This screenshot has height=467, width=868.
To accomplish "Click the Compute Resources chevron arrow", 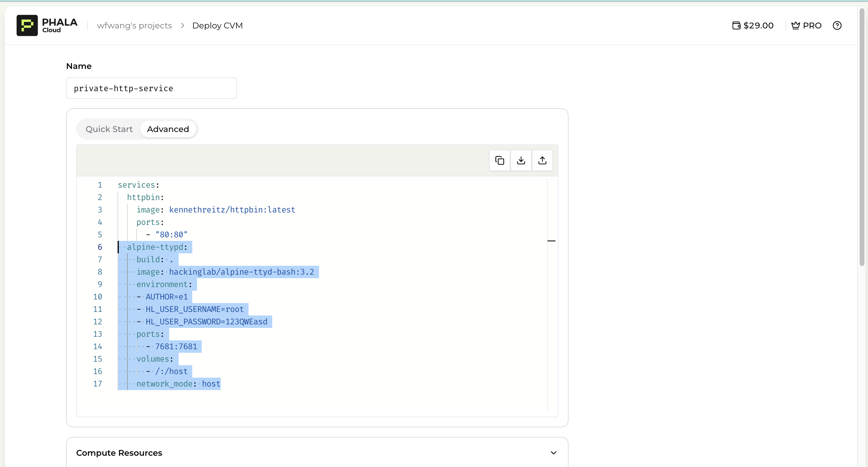I will pos(553,453).
